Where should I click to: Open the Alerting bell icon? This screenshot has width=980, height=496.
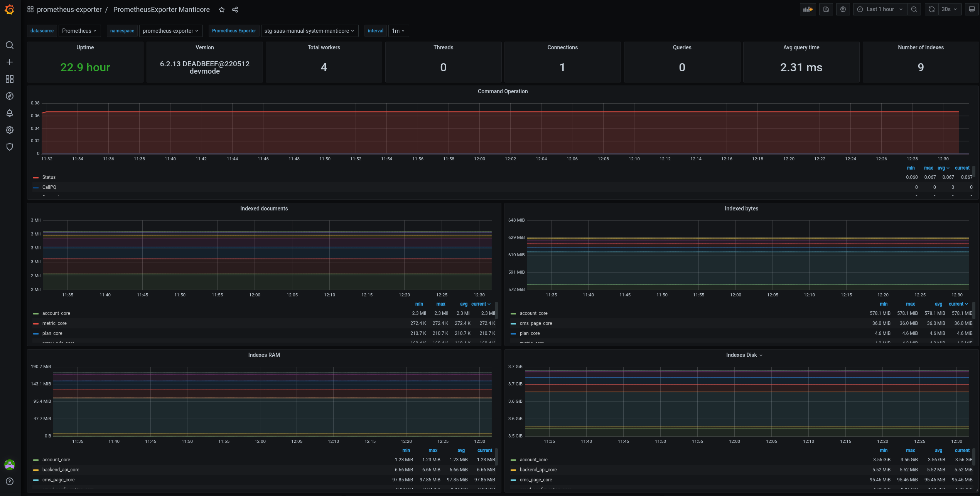click(x=10, y=113)
